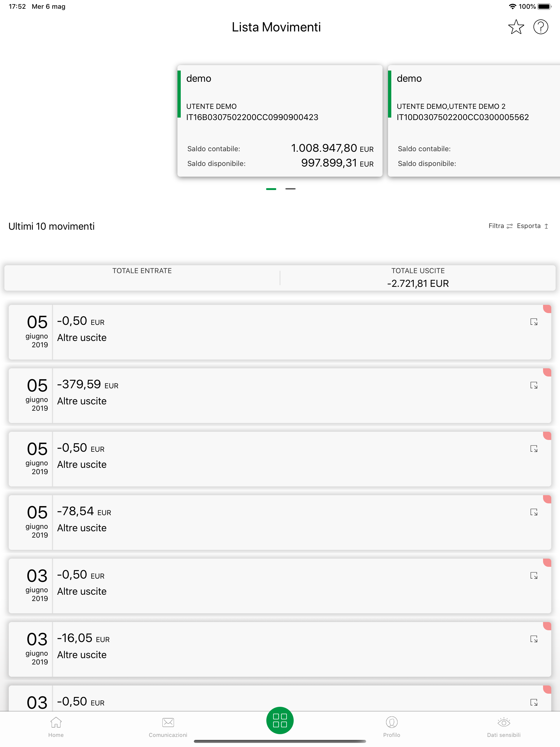Screen dimensions: 560x747
Task: Tap saldo contabile 1.008.947,80 EUR
Action: coord(332,148)
